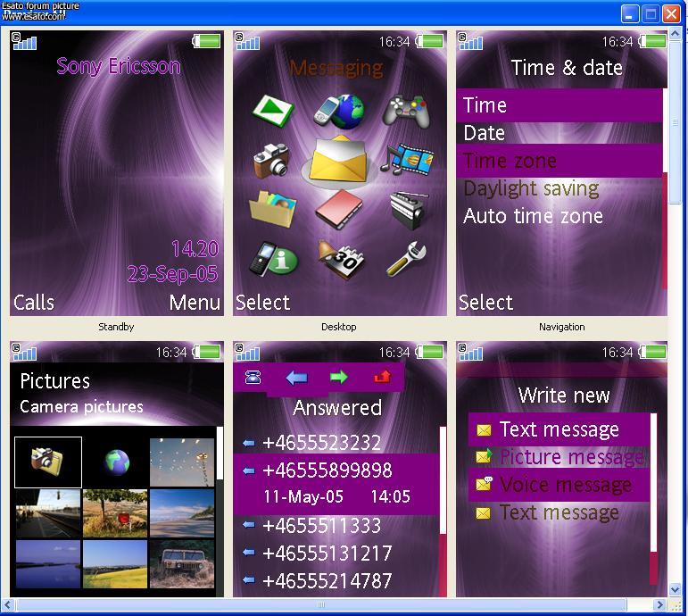Open the game controller entertainment icon
Screen dimensions: 688x616
pyautogui.click(x=406, y=111)
